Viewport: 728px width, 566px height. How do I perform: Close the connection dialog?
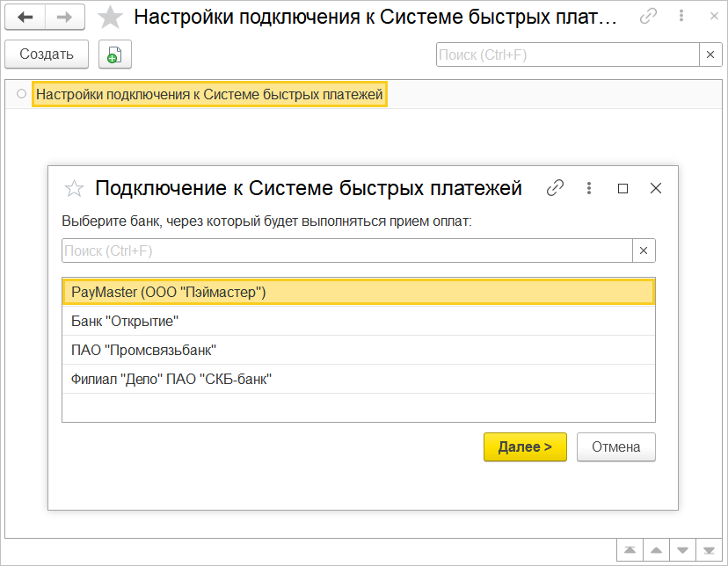(656, 188)
